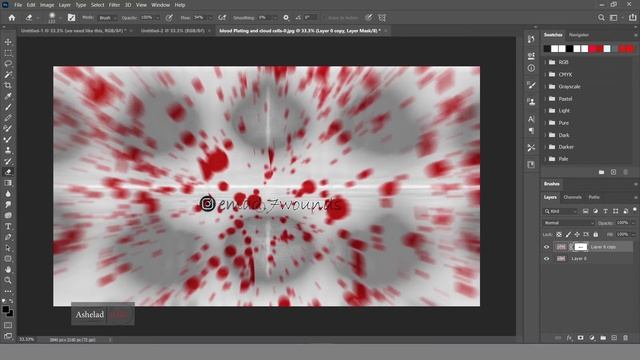Add a layer mask icon
Image resolution: width=640 pixels, height=360 pixels.
[580, 338]
